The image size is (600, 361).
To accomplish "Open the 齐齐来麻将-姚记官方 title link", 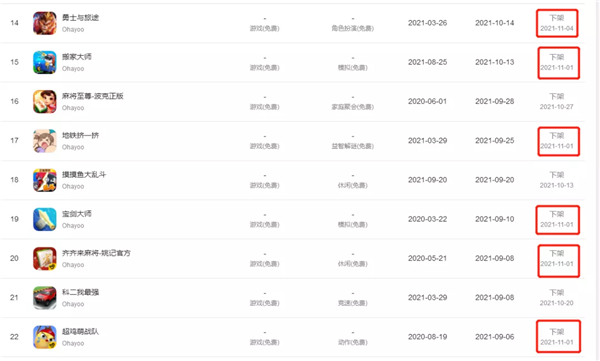I will pyautogui.click(x=96, y=253).
